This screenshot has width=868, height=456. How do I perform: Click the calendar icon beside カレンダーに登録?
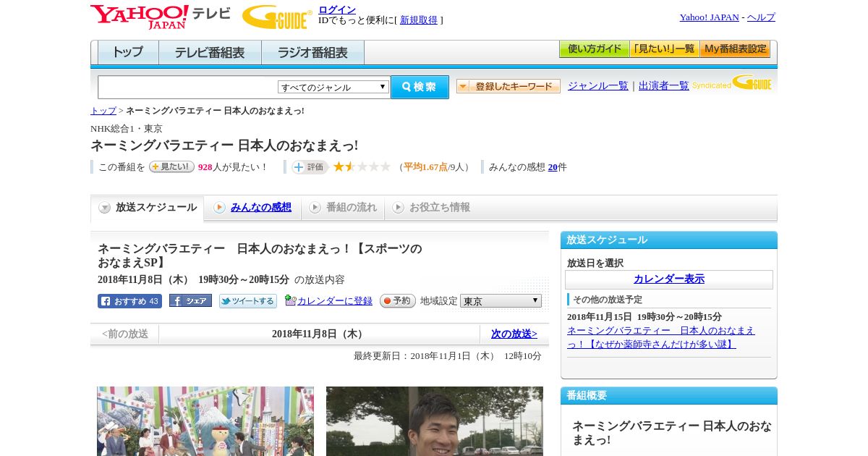point(290,300)
